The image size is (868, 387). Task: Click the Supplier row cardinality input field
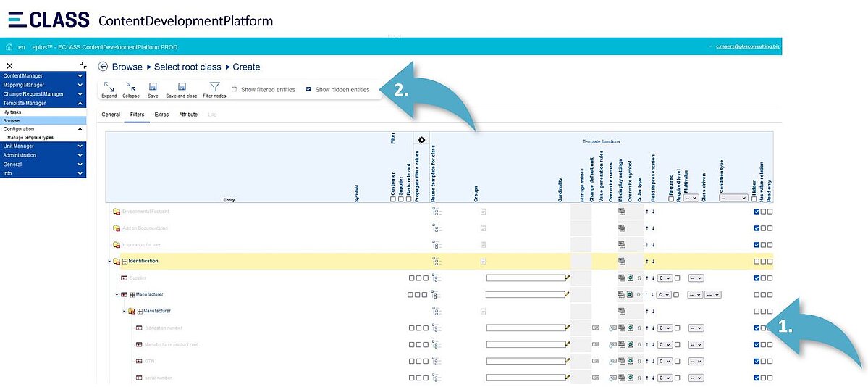pyautogui.click(x=525, y=278)
